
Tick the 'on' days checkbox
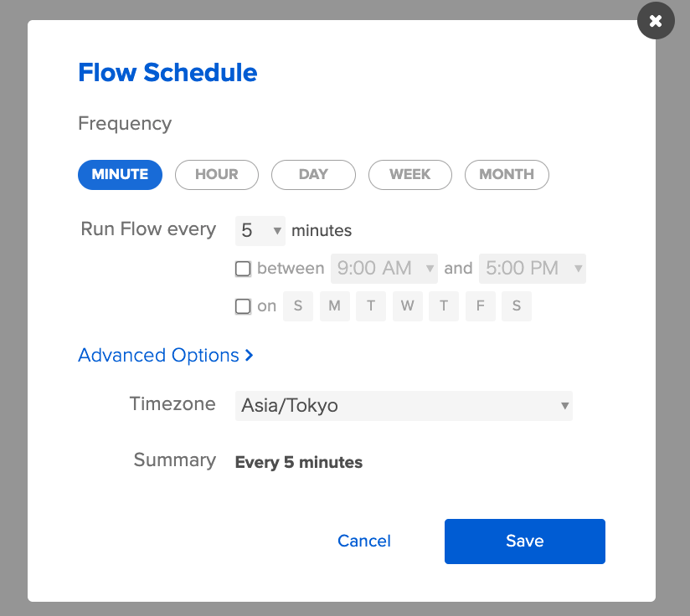[x=243, y=306]
